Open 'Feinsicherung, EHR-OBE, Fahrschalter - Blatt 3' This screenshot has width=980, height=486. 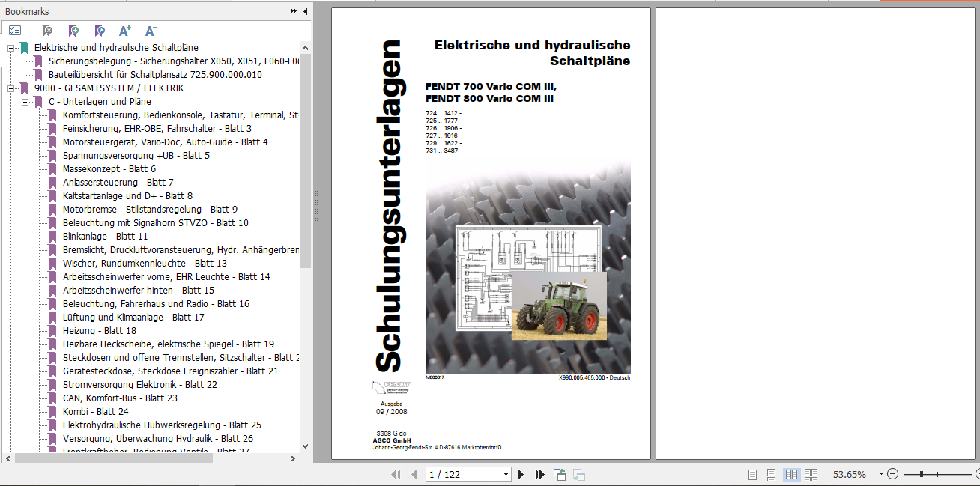157,129
